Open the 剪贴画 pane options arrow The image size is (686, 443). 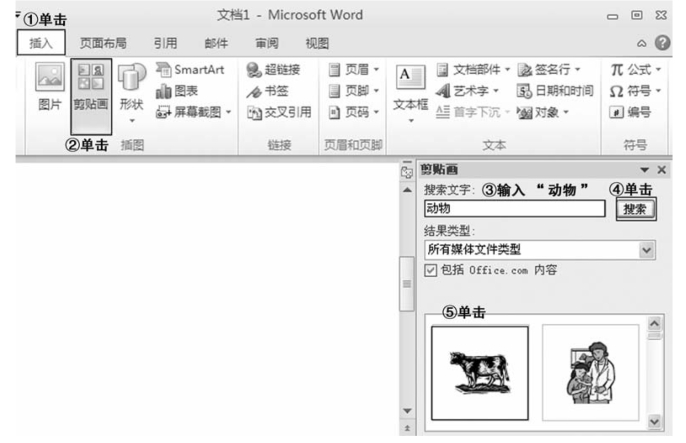pos(644,170)
